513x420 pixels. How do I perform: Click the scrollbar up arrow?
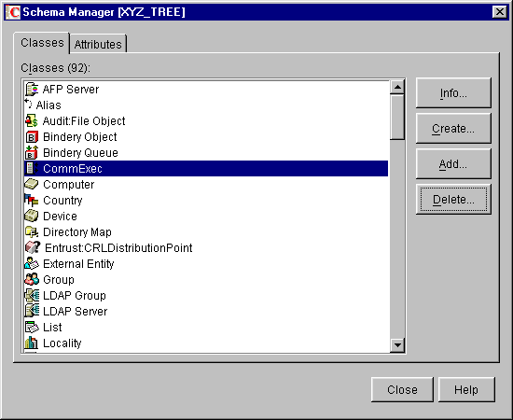(x=397, y=88)
